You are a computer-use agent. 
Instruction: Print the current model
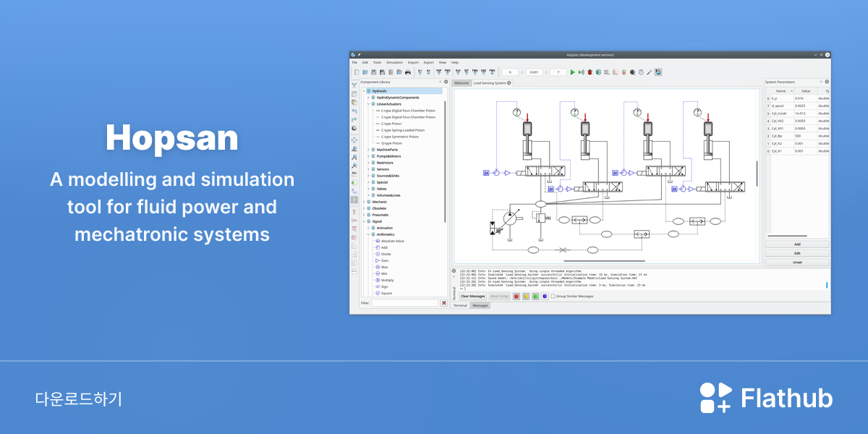pyautogui.click(x=408, y=72)
